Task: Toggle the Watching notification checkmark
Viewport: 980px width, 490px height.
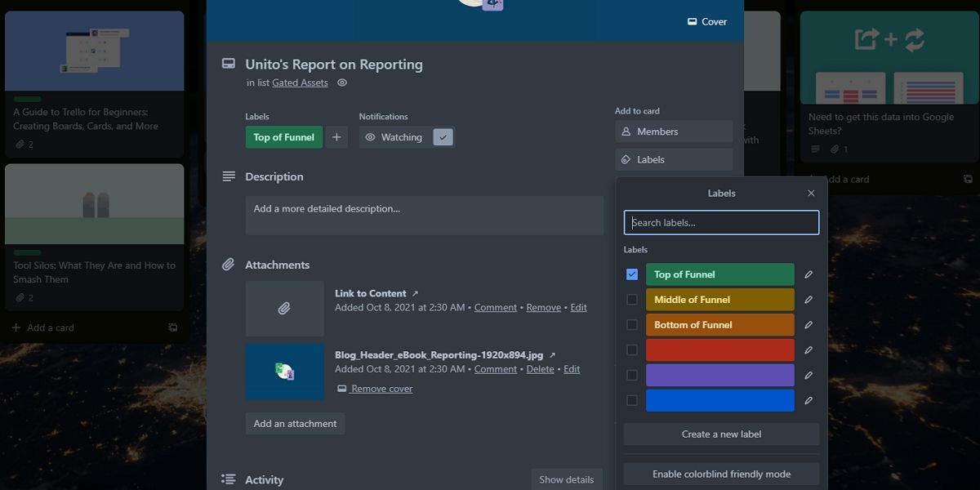Action: pyautogui.click(x=443, y=136)
